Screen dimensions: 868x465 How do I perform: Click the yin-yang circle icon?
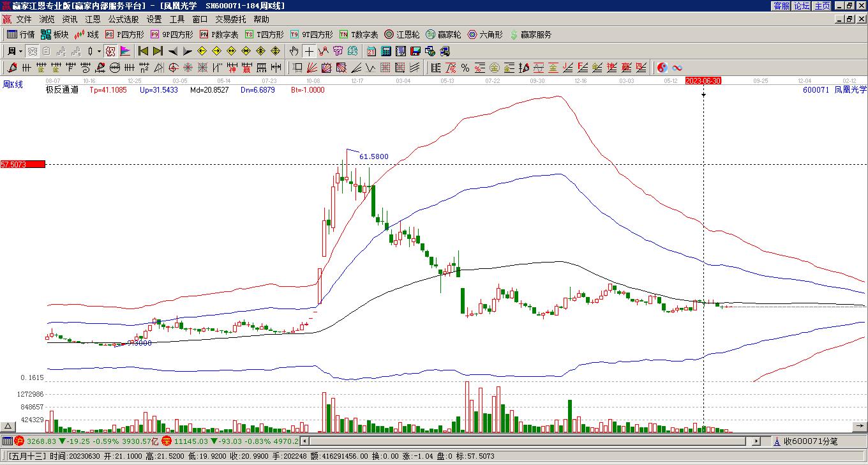(662, 68)
